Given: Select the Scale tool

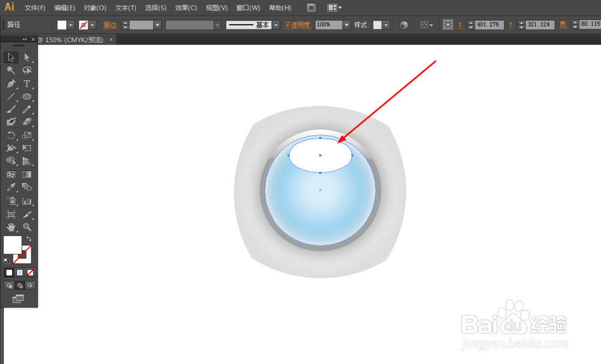Looking at the screenshot, I should pyautogui.click(x=26, y=135).
